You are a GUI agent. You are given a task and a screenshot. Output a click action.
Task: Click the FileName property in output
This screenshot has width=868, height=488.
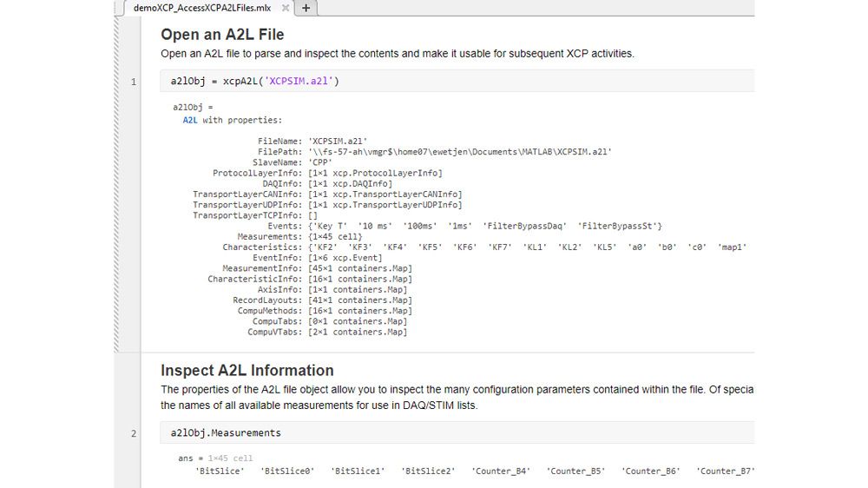(x=279, y=141)
